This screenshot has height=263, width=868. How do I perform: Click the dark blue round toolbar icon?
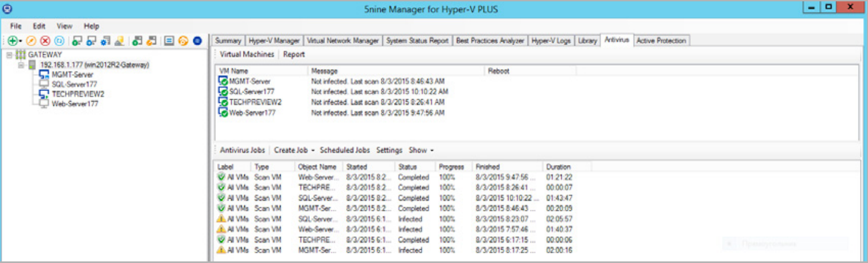tap(197, 41)
